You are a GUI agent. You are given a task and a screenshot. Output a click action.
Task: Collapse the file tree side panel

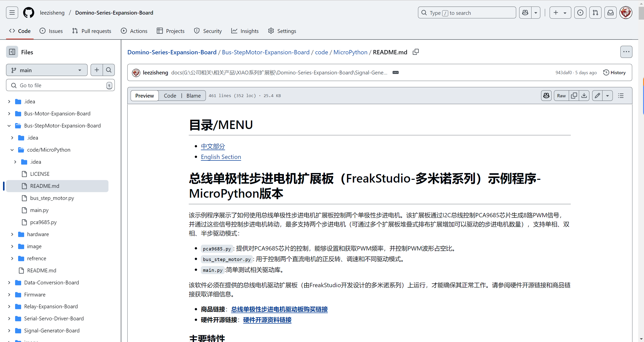click(x=12, y=52)
